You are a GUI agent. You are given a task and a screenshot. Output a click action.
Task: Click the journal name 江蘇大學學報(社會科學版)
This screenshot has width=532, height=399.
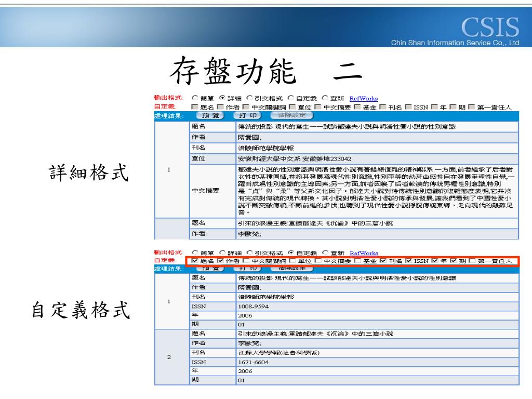click(278, 353)
